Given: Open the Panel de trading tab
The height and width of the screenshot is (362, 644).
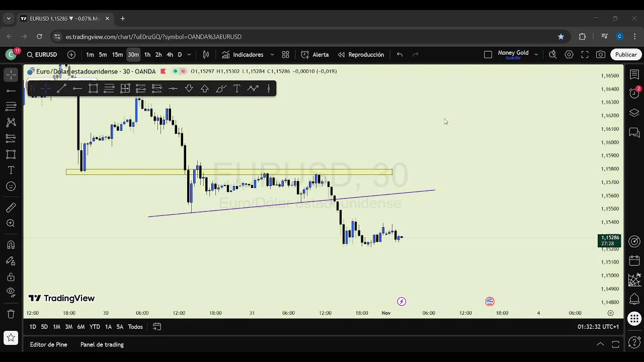Looking at the screenshot, I should click(x=102, y=344).
